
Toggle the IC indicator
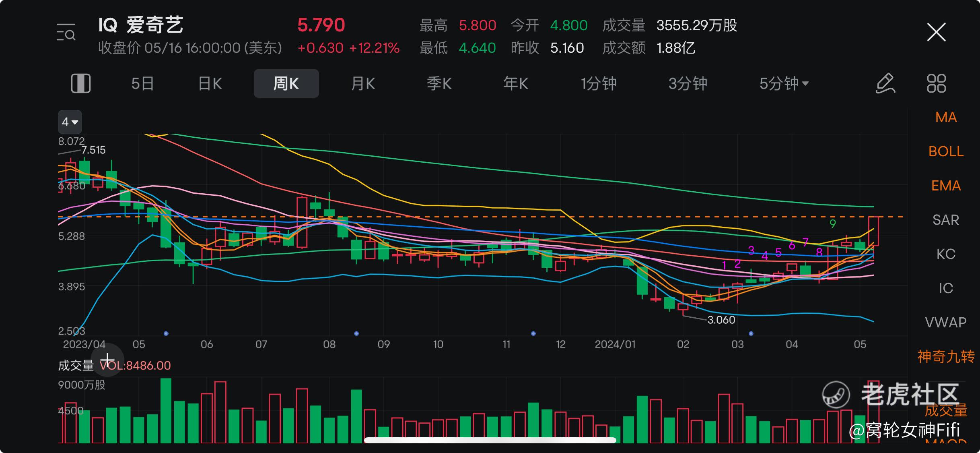pos(946,288)
